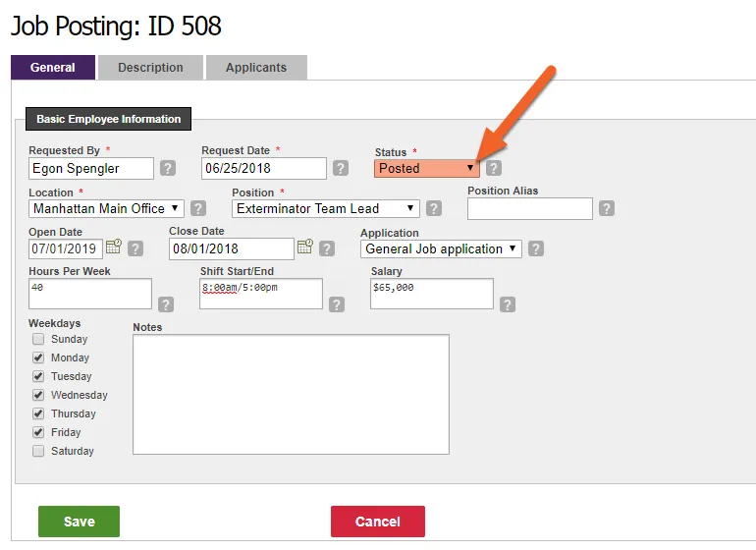Click help icon beside Application dropdown
756x550 pixels.
pos(536,248)
